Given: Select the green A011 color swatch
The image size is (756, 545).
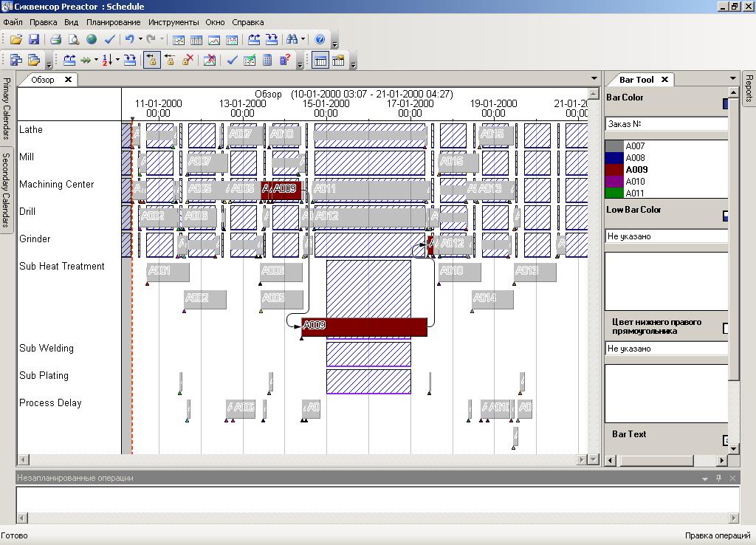Looking at the screenshot, I should point(614,193).
